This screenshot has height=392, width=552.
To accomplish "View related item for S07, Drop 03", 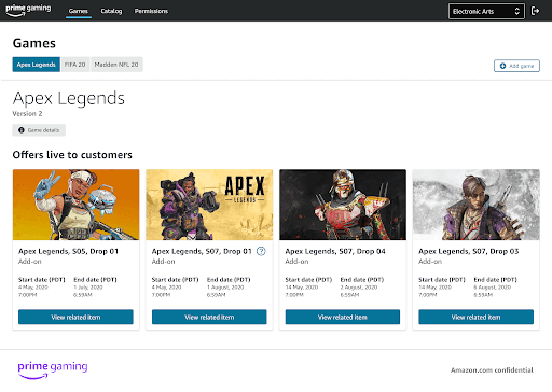I will click(x=476, y=317).
